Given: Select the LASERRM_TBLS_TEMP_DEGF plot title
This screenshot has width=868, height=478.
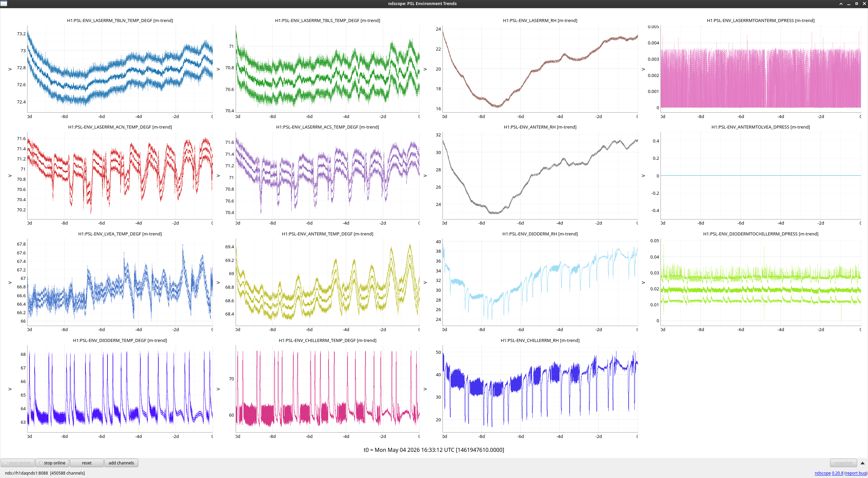Looking at the screenshot, I should tap(328, 20).
